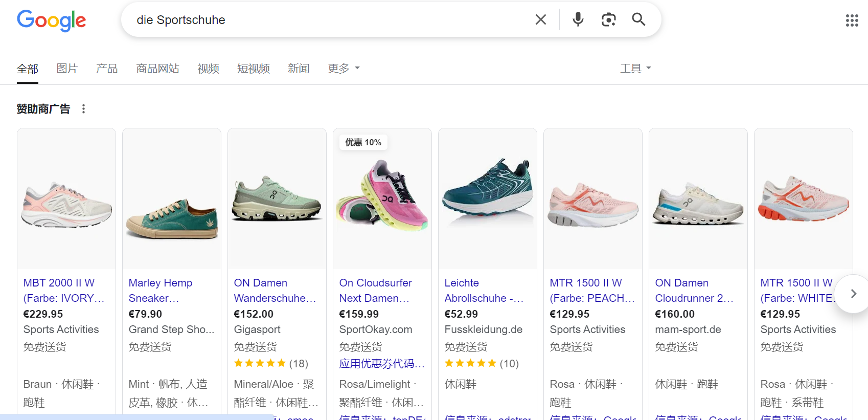
Task: Open the MTR 1500 II W WHITE link
Action: [797, 291]
